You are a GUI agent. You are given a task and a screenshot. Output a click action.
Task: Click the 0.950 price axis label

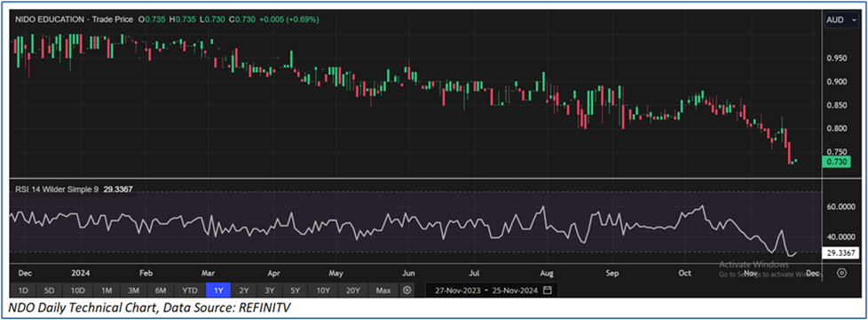click(x=836, y=59)
